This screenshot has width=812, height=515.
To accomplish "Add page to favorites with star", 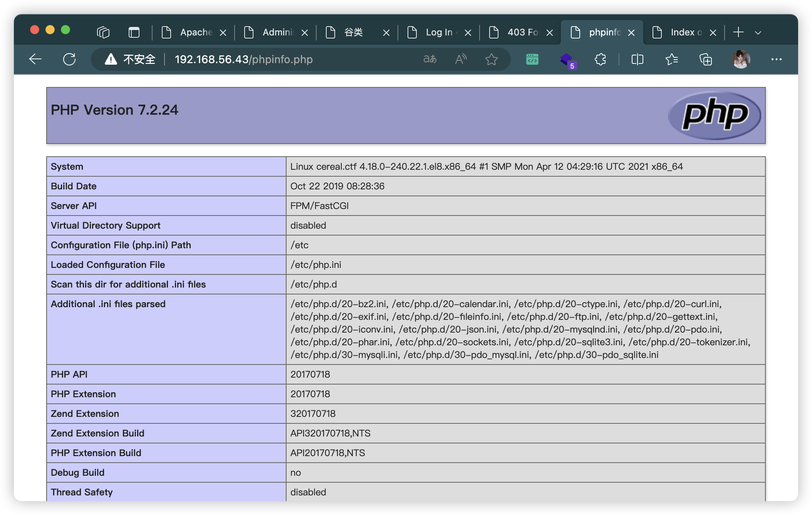I will coord(491,59).
